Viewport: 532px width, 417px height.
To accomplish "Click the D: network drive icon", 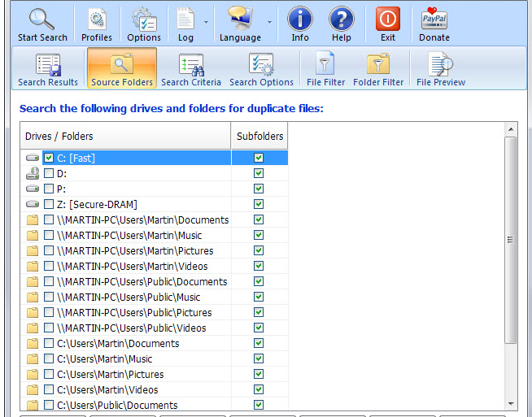I will 33,173.
